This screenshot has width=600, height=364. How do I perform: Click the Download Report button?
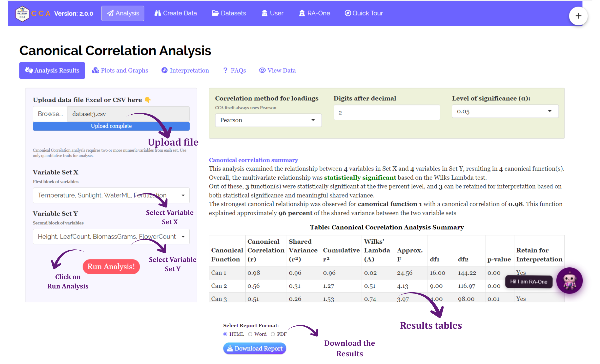pyautogui.click(x=255, y=348)
